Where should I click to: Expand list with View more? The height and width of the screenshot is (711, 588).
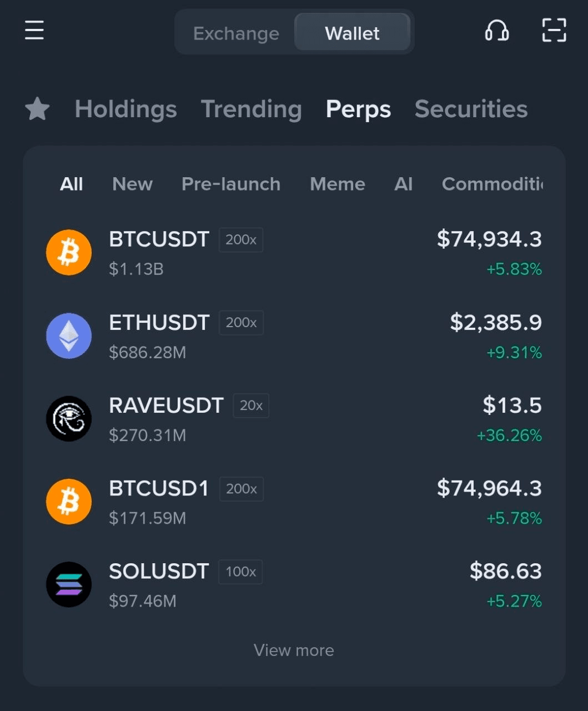[294, 650]
